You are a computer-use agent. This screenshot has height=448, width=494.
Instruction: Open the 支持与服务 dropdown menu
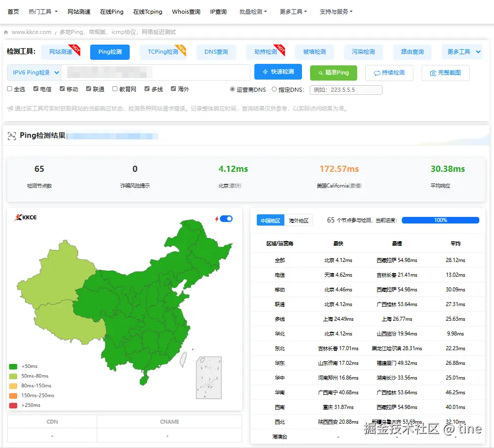pos(336,12)
